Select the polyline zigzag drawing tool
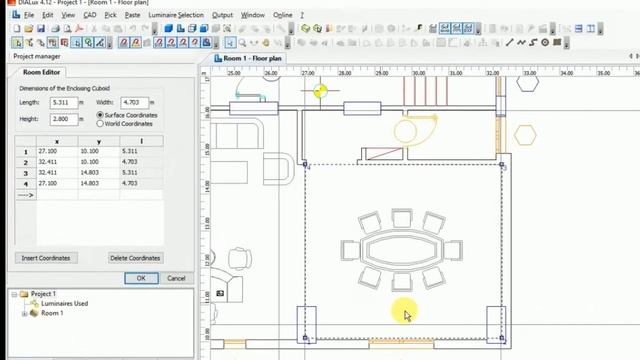The width and height of the screenshot is (640, 360). click(x=521, y=42)
